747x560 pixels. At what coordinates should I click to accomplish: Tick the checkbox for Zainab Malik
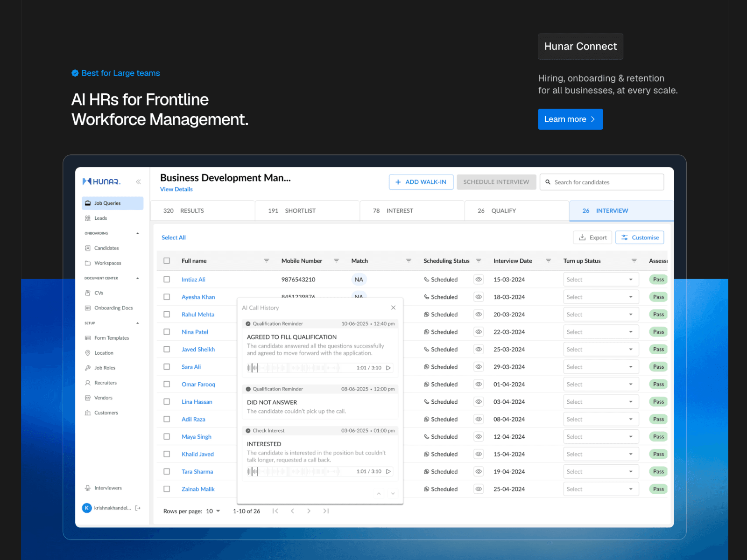167,489
